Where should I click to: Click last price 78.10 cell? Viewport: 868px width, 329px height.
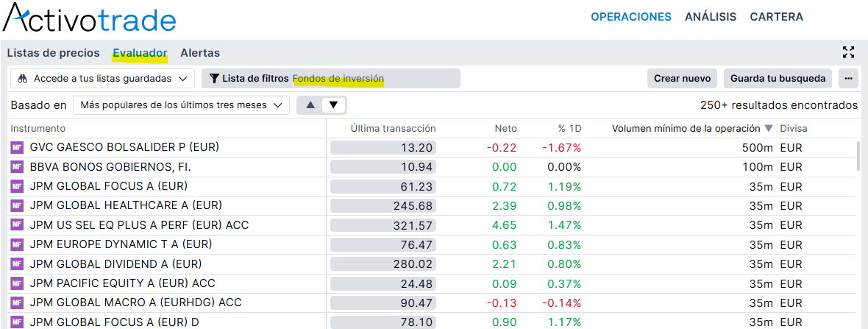tap(383, 322)
